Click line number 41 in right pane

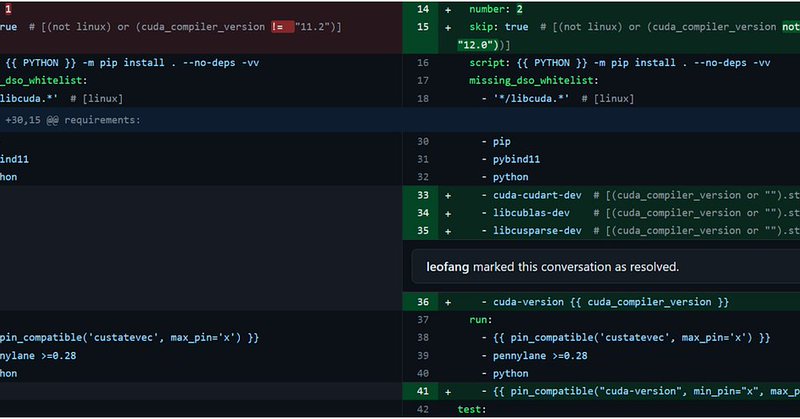tap(423, 391)
